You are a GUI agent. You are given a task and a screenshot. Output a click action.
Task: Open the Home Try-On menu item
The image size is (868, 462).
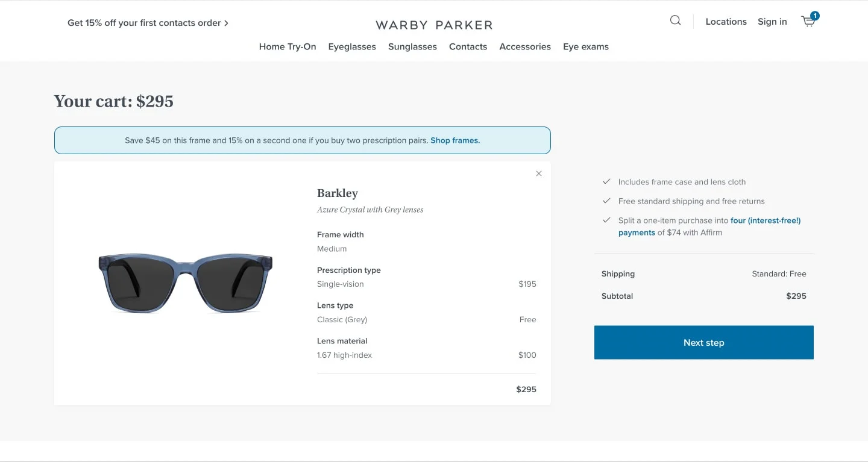point(288,46)
